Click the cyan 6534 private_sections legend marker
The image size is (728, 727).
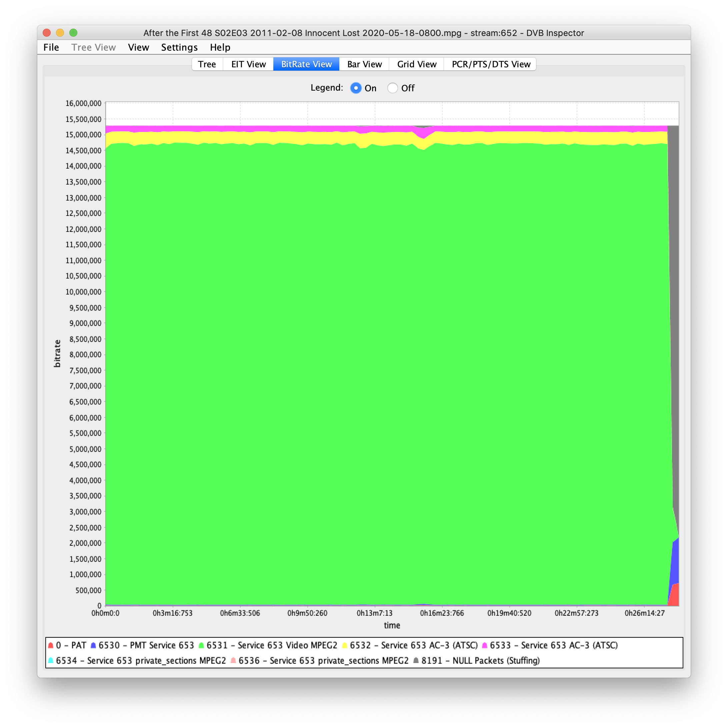point(50,660)
